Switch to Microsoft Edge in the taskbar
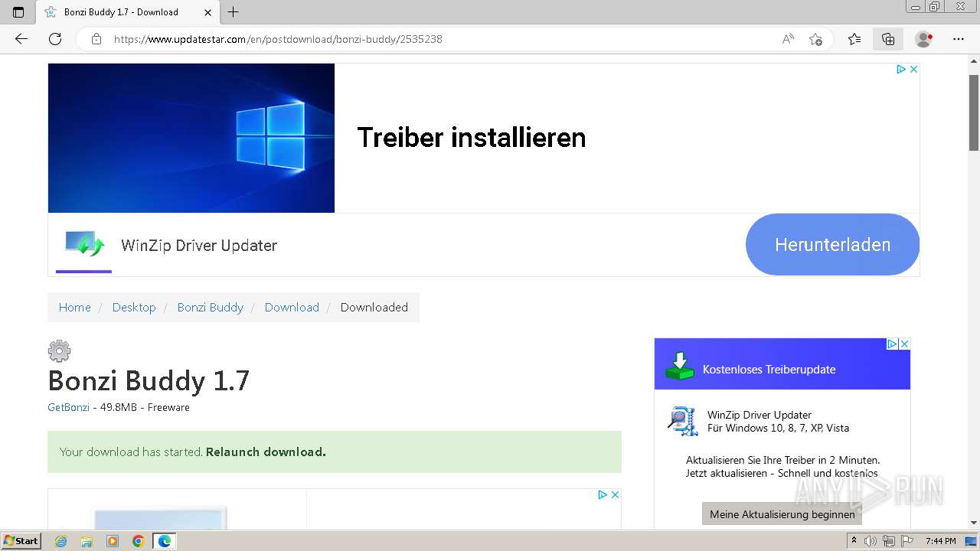This screenshot has height=551, width=980. [x=165, y=541]
